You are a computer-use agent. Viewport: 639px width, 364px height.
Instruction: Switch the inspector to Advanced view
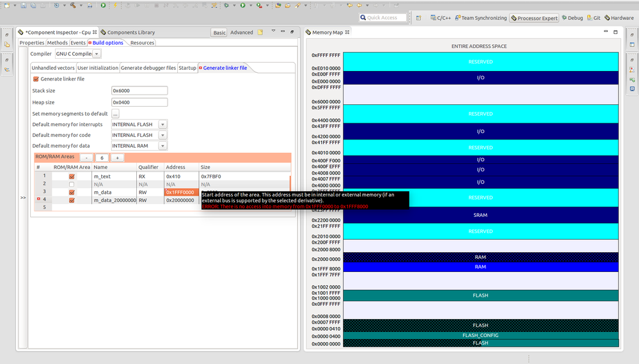pyautogui.click(x=242, y=33)
